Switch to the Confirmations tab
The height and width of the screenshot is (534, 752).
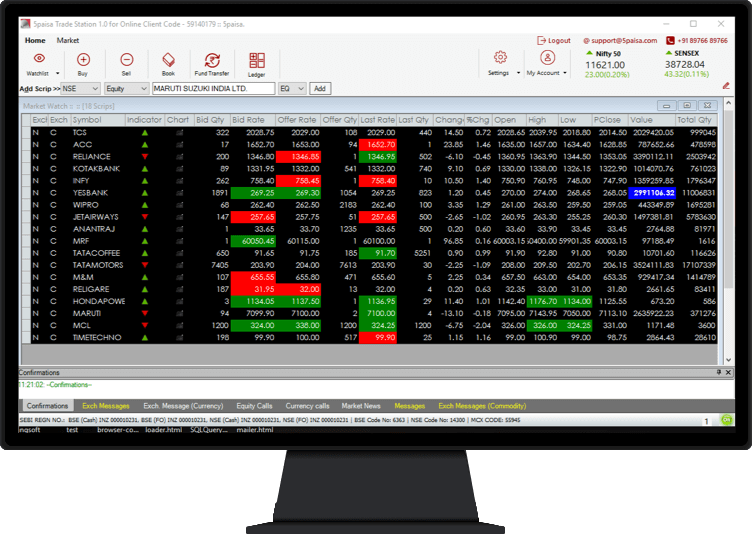47,406
